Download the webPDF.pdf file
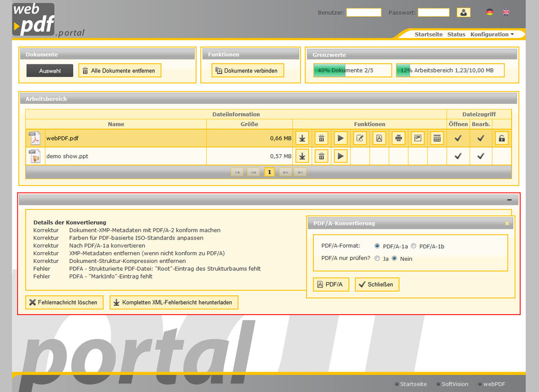This screenshot has width=539, height=392. click(x=302, y=138)
